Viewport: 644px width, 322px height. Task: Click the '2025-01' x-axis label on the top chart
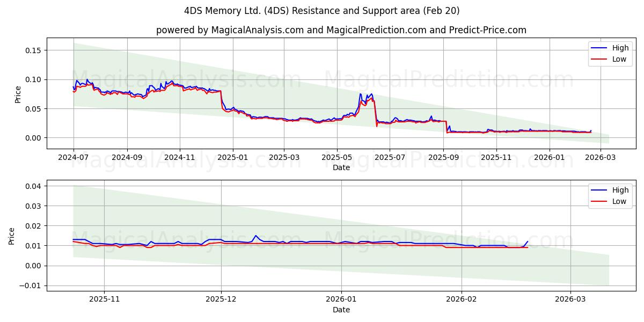(233, 158)
